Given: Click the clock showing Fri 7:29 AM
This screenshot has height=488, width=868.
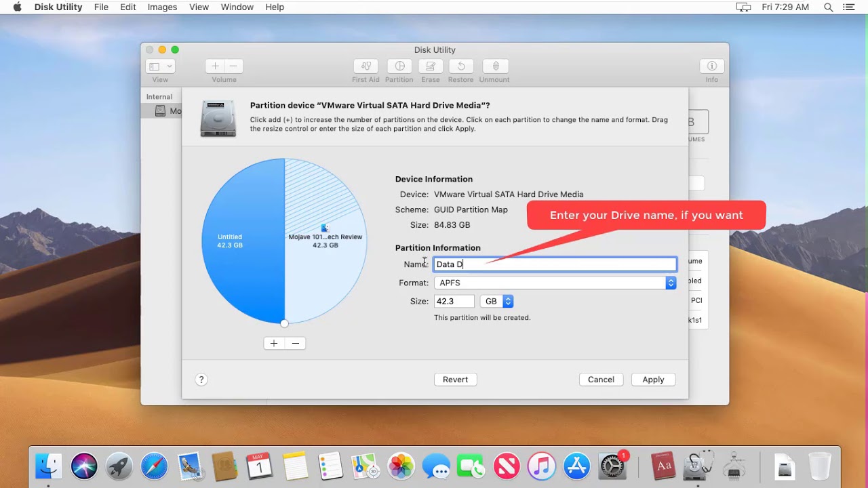Looking at the screenshot, I should (x=785, y=7).
